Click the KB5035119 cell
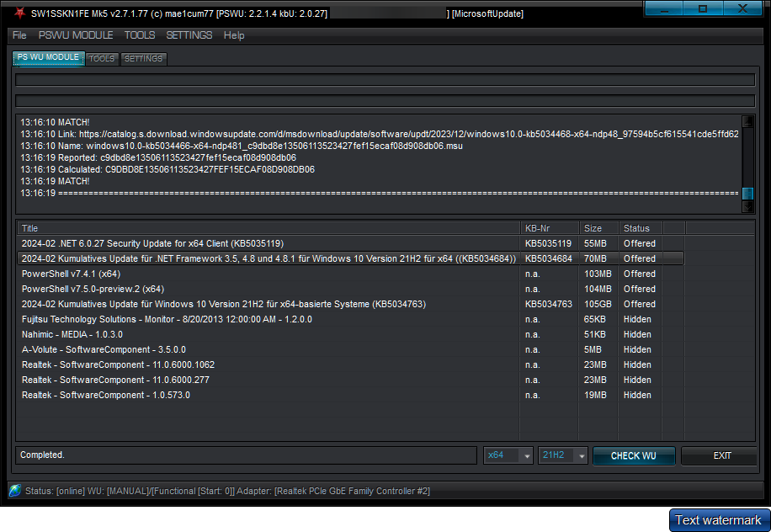Screen dimensions: 771x532 click(x=548, y=243)
